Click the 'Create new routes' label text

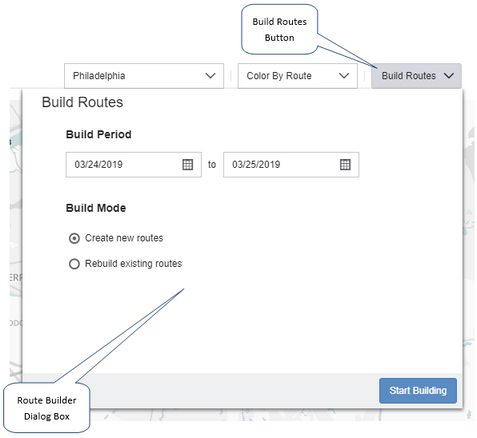[124, 238]
